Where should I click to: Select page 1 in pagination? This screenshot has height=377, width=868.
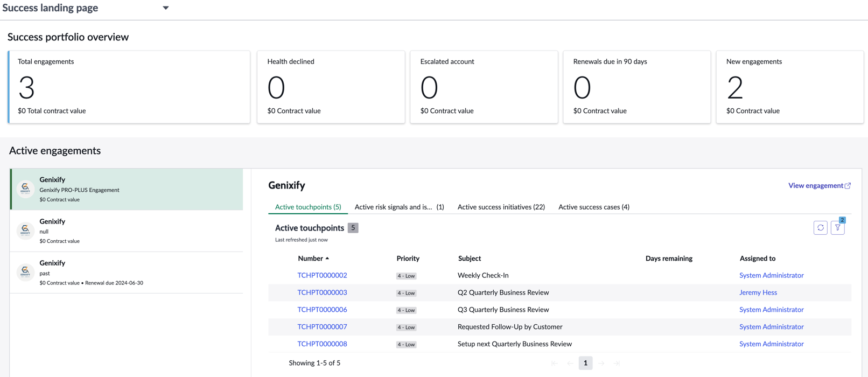pos(586,363)
